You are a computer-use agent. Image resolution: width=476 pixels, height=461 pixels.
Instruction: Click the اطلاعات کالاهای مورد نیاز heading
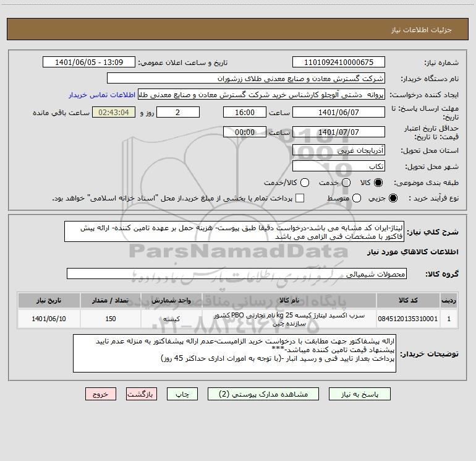pos(412,252)
